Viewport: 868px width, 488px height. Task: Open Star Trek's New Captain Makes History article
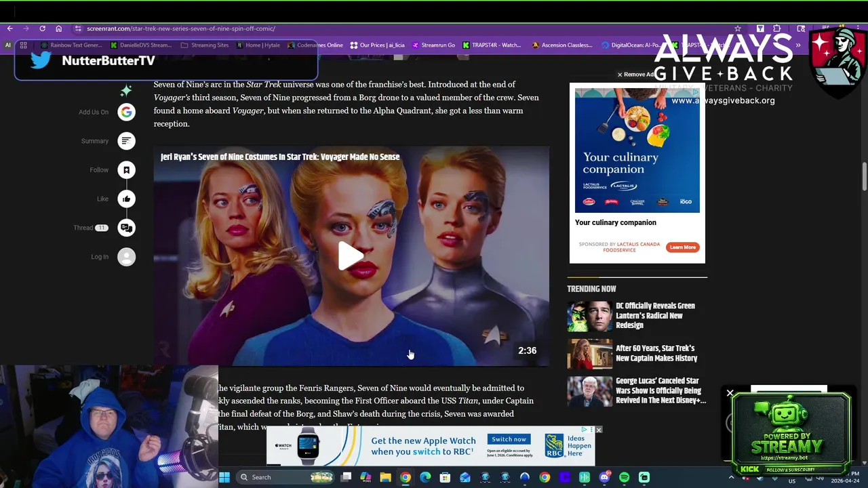coord(656,353)
